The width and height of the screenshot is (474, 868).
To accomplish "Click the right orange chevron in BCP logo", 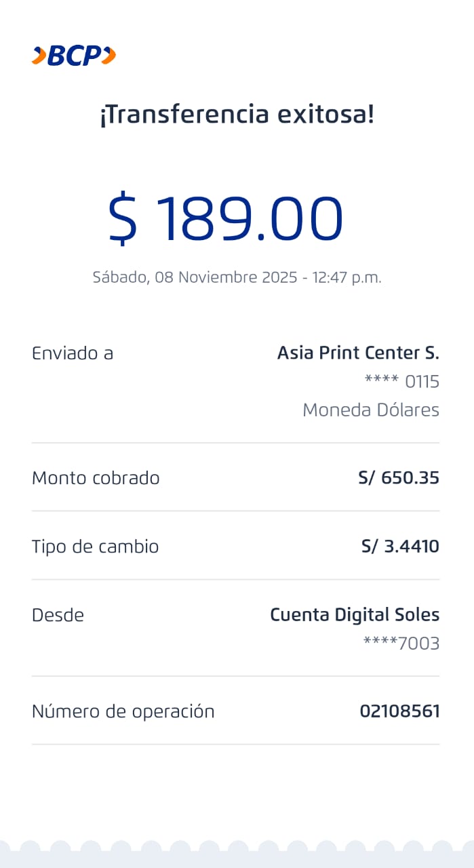I will click(x=108, y=56).
